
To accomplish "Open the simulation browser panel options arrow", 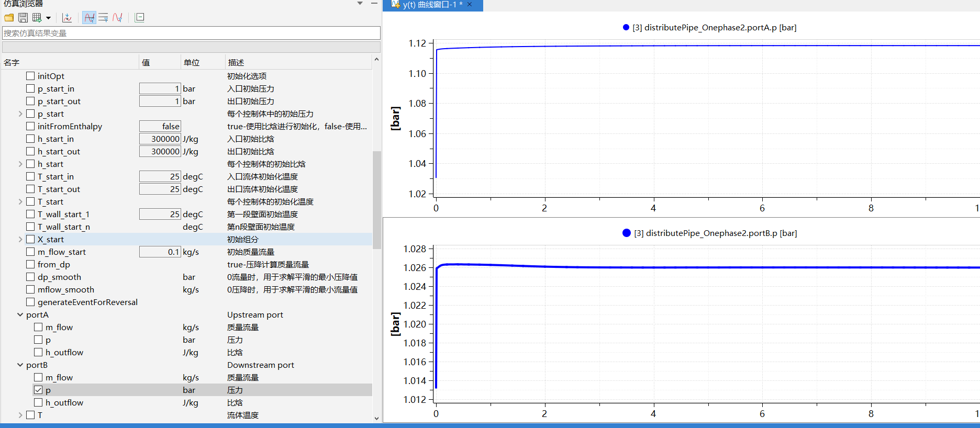I will point(360,3).
